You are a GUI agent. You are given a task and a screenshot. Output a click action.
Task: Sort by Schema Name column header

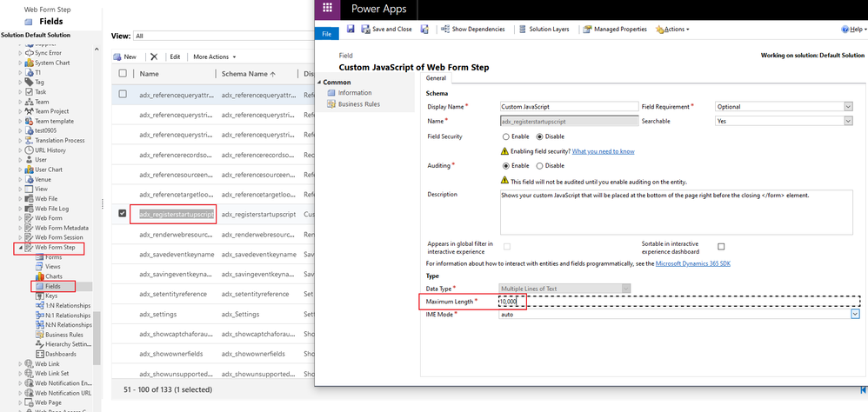249,74
